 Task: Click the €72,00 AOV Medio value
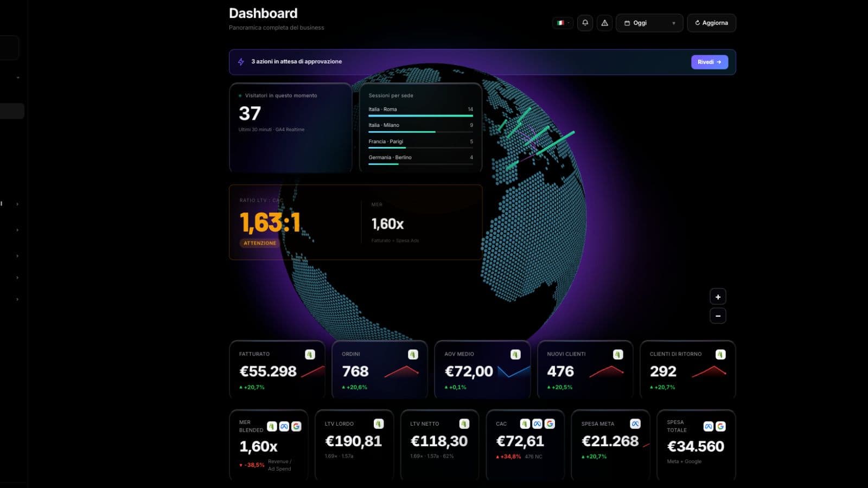point(469,371)
